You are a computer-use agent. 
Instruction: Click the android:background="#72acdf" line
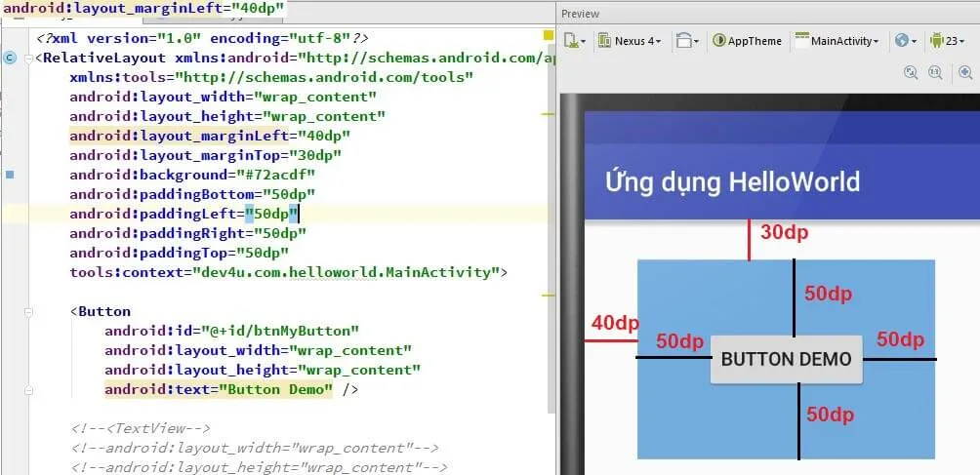click(x=192, y=175)
